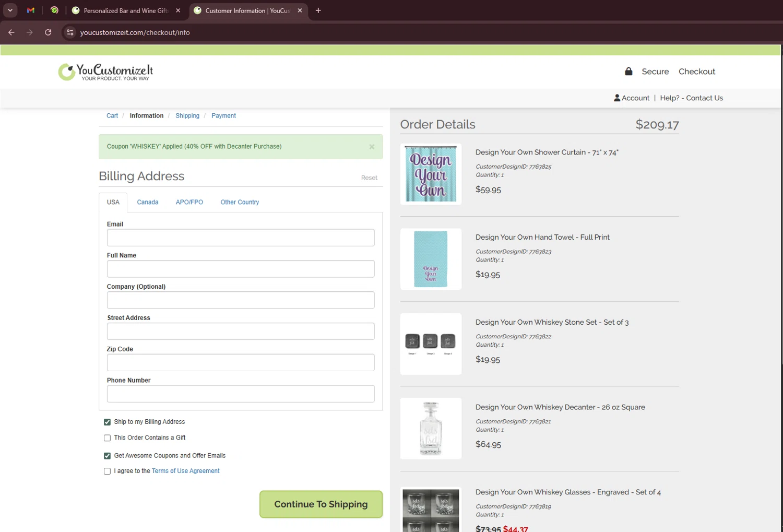The image size is (783, 532).
Task: Reload the checkout page
Action: (x=48, y=32)
